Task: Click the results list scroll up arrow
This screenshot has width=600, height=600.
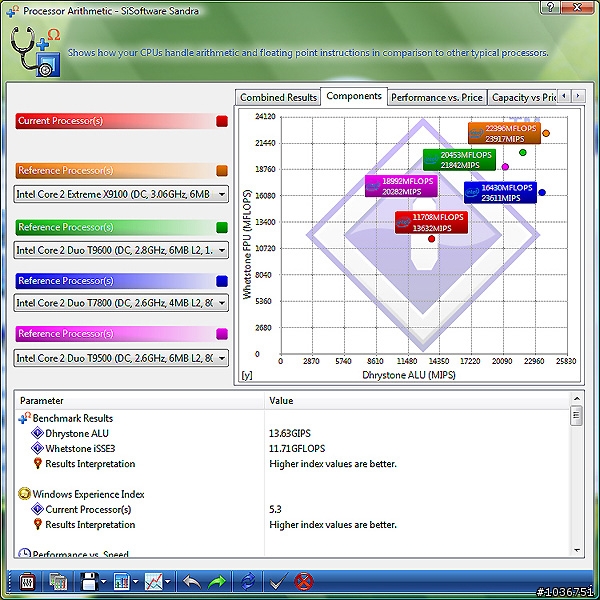Action: point(577,399)
